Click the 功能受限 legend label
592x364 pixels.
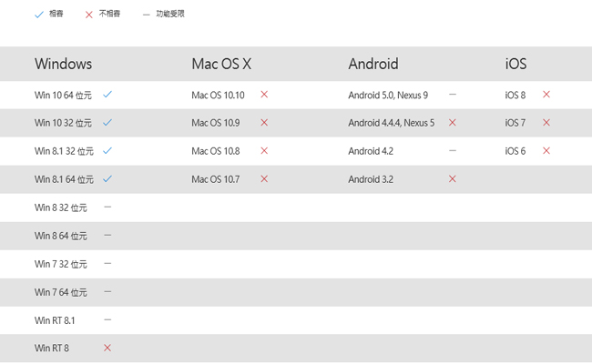click(170, 15)
